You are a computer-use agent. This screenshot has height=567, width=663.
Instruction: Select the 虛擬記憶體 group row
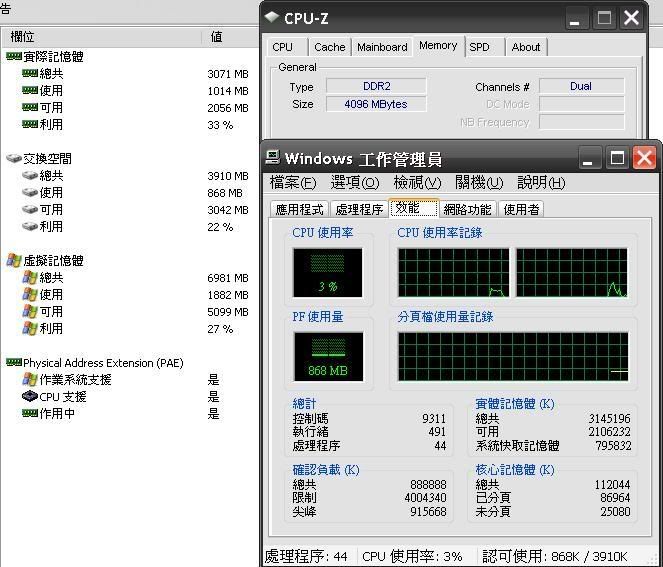[x=129, y=260]
